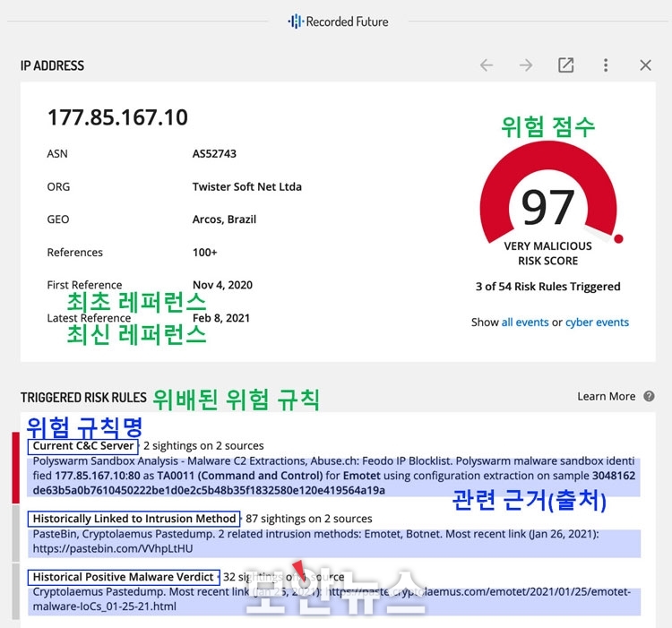Click the back arrow icon
The width and height of the screenshot is (672, 628).
[x=487, y=65]
